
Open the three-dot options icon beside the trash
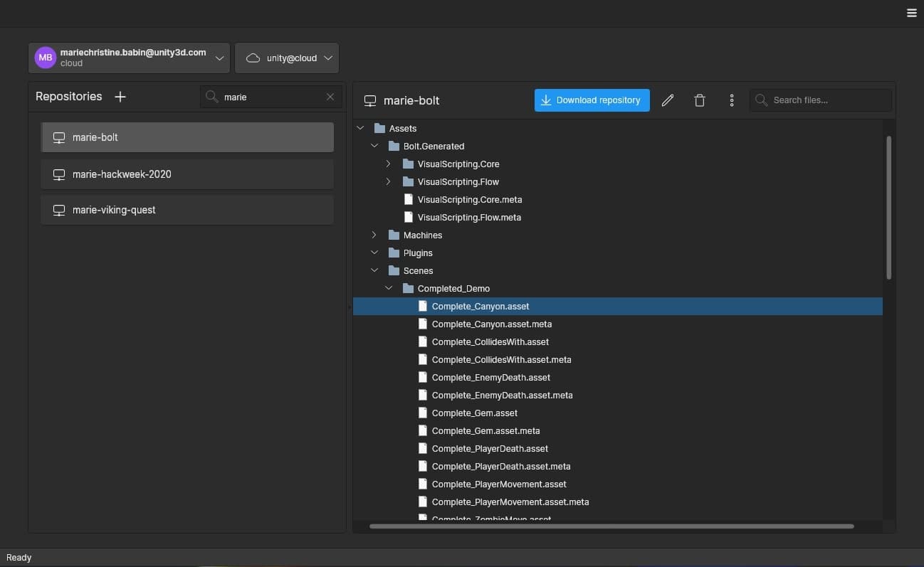pos(731,100)
